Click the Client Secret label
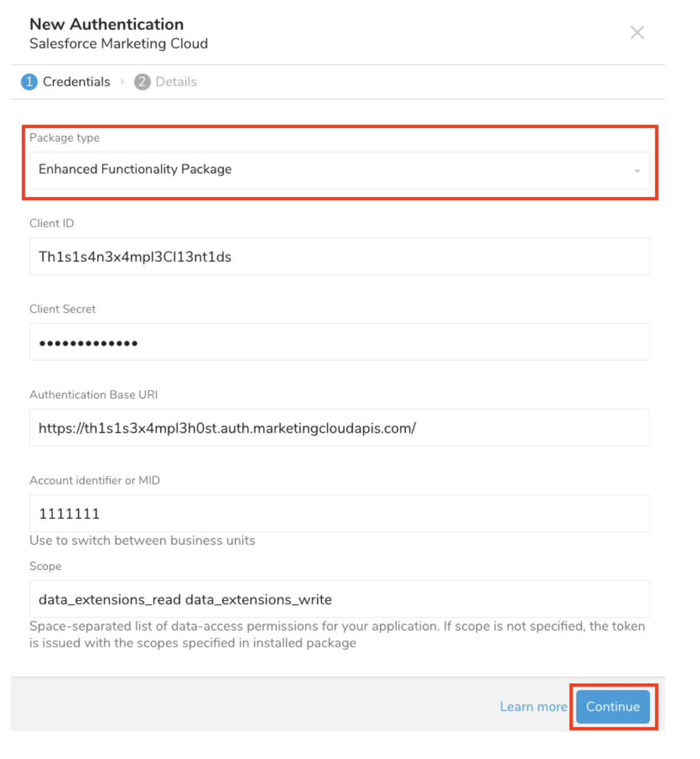This screenshot has height=759, width=700. pos(62,309)
